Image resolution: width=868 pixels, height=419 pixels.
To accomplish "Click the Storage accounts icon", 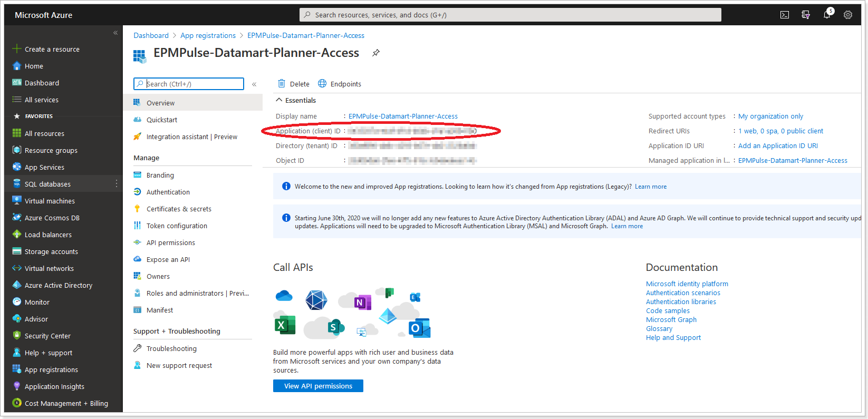I will click(x=17, y=251).
